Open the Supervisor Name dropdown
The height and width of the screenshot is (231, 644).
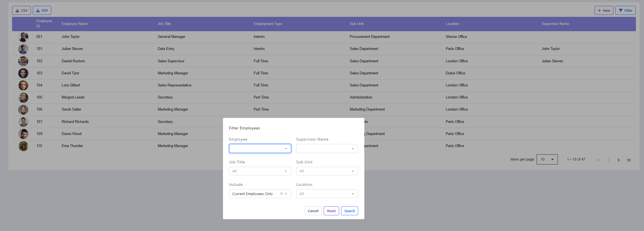click(327, 148)
